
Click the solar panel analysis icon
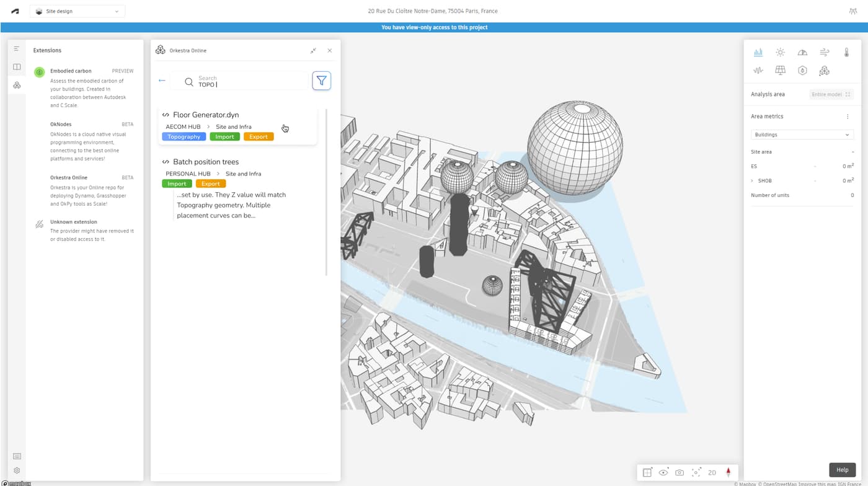click(780, 71)
